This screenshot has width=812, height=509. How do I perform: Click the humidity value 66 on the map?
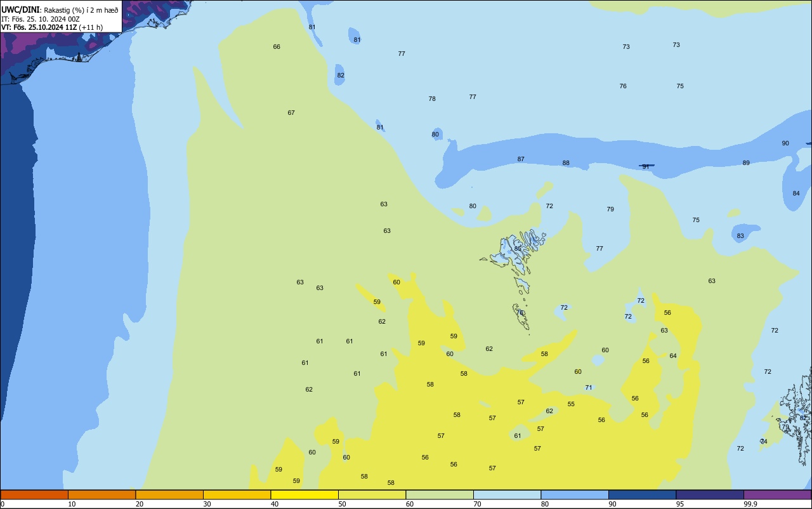pos(277,47)
